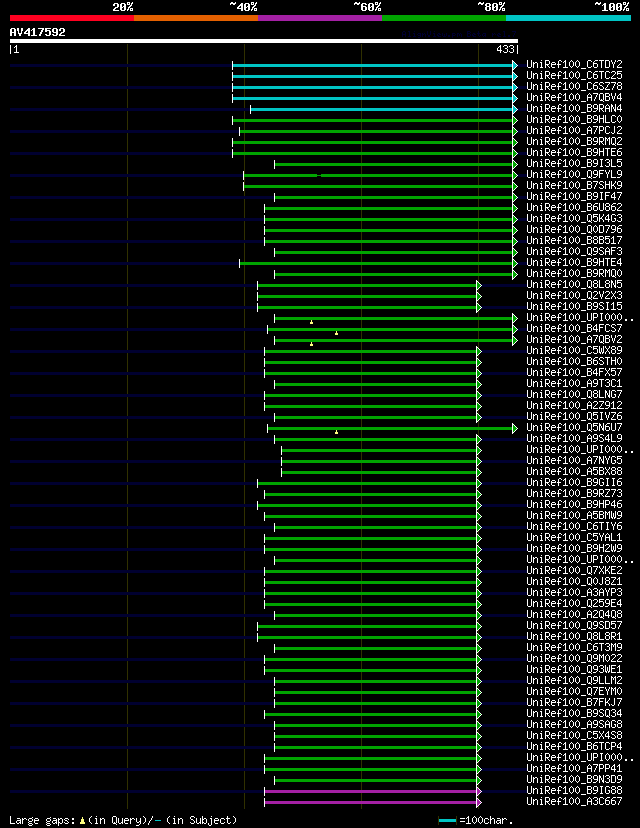Open the UniRef100_B9HP46 entry
This screenshot has width=640, height=828.
[574, 504]
